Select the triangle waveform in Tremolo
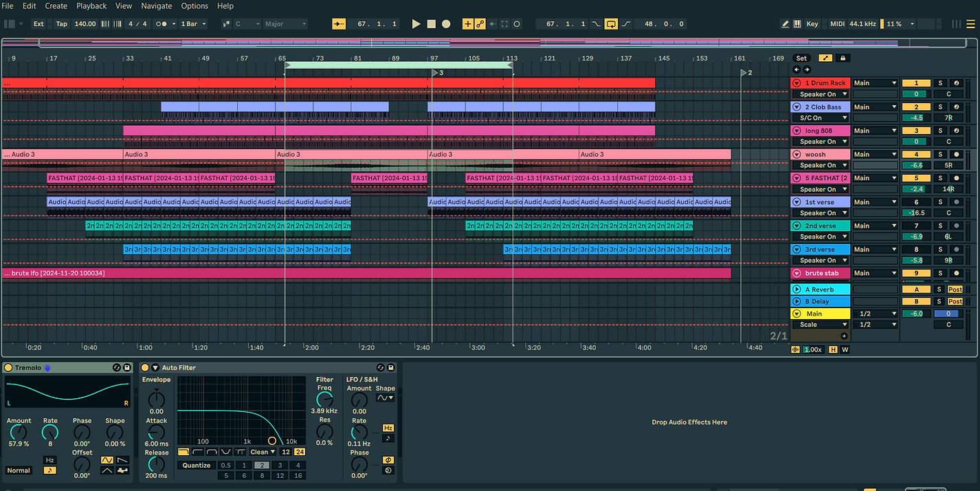 [x=107, y=470]
